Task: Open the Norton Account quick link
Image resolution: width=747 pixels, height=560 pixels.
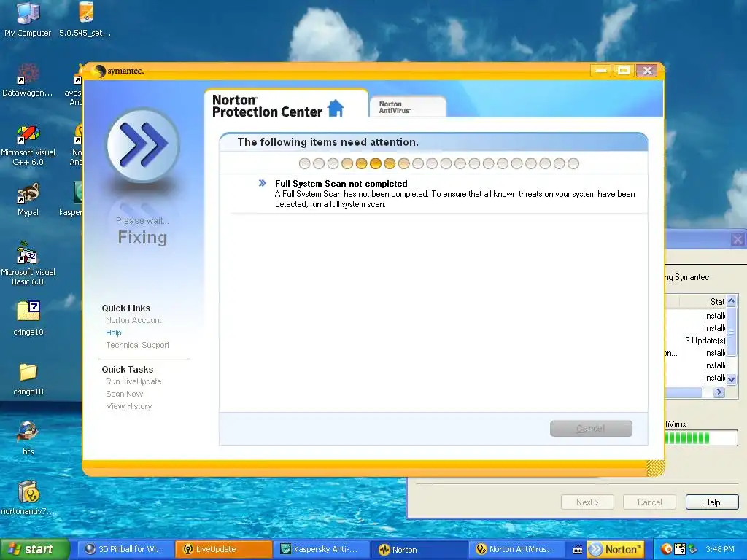Action: pos(133,321)
